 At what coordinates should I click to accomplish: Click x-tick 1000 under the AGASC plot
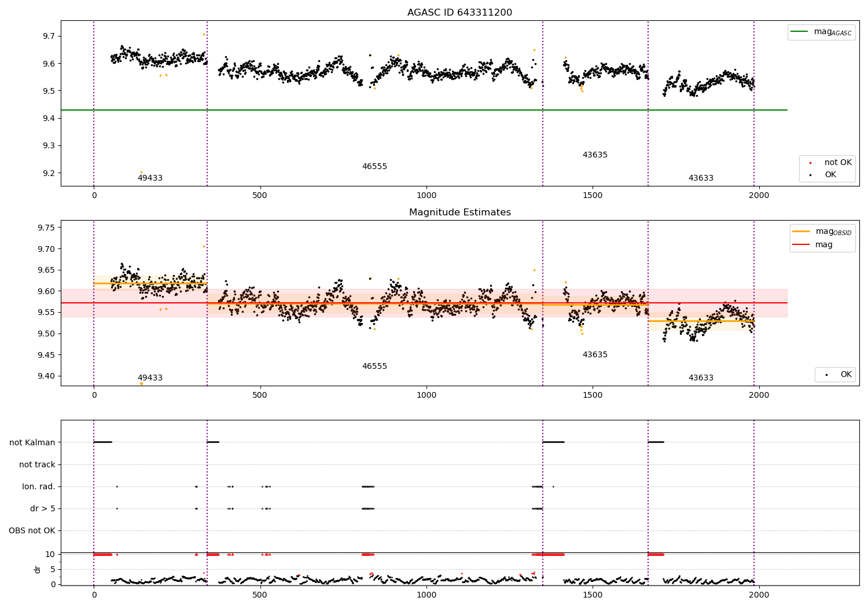point(426,196)
